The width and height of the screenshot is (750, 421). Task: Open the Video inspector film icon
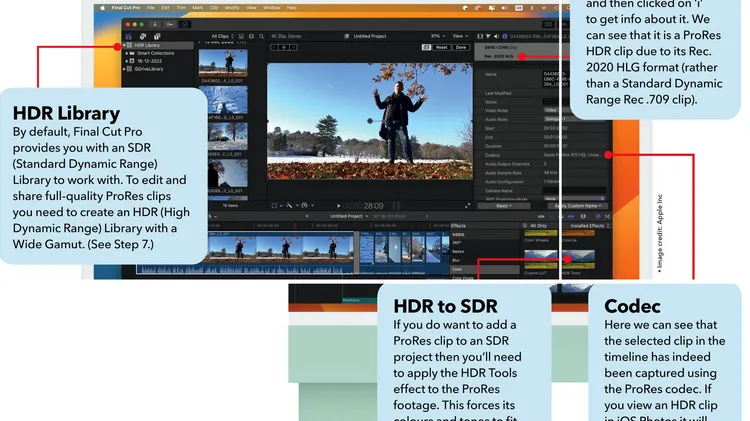click(x=480, y=36)
